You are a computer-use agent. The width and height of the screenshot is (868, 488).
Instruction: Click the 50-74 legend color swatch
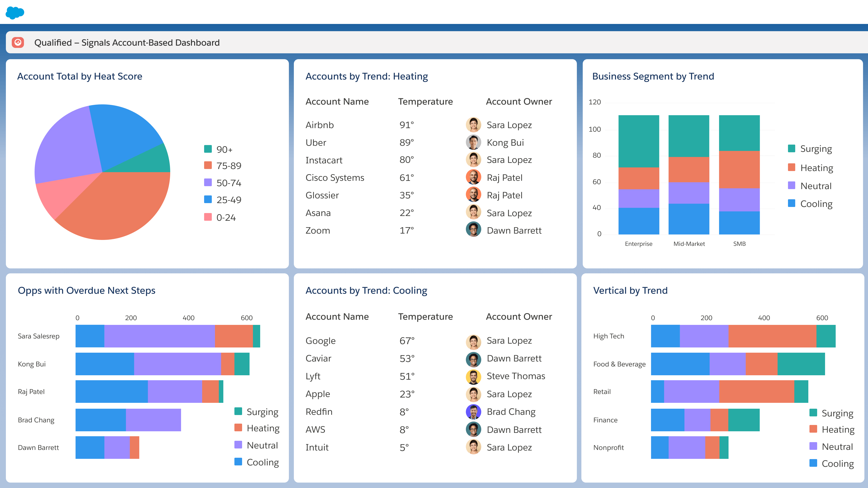point(208,183)
